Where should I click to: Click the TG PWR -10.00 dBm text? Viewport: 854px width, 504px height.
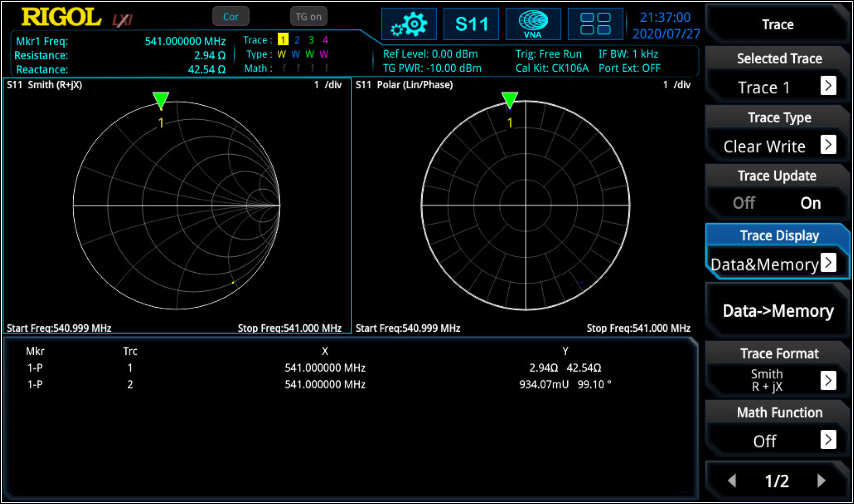(x=432, y=68)
